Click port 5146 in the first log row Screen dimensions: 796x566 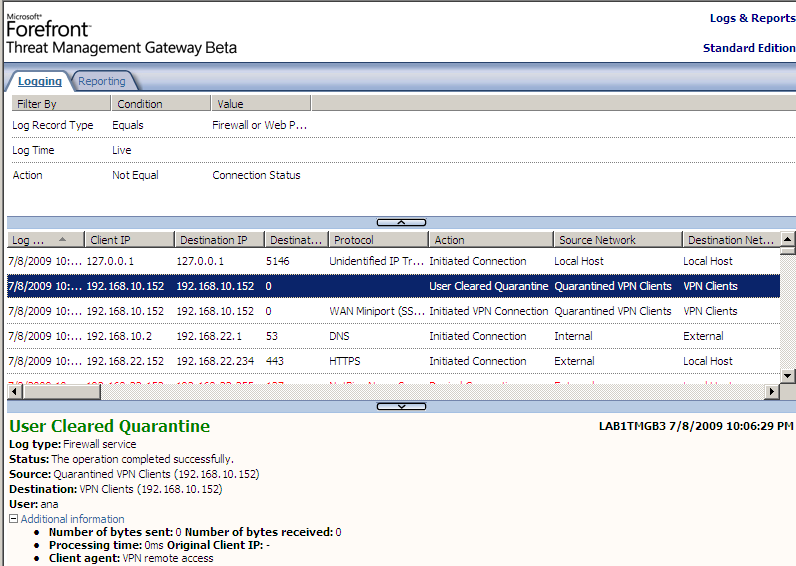278,261
